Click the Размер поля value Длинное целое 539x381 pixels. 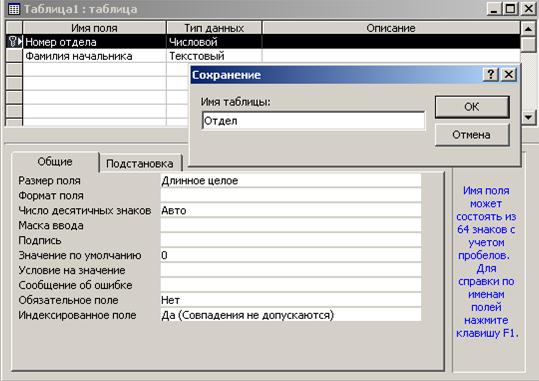click(291, 181)
